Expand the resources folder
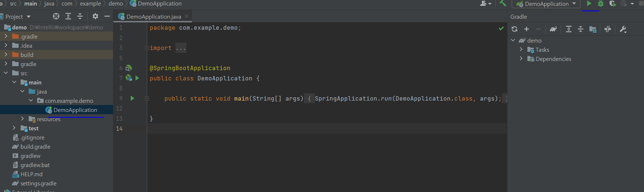644x192 pixels. [x=22, y=119]
